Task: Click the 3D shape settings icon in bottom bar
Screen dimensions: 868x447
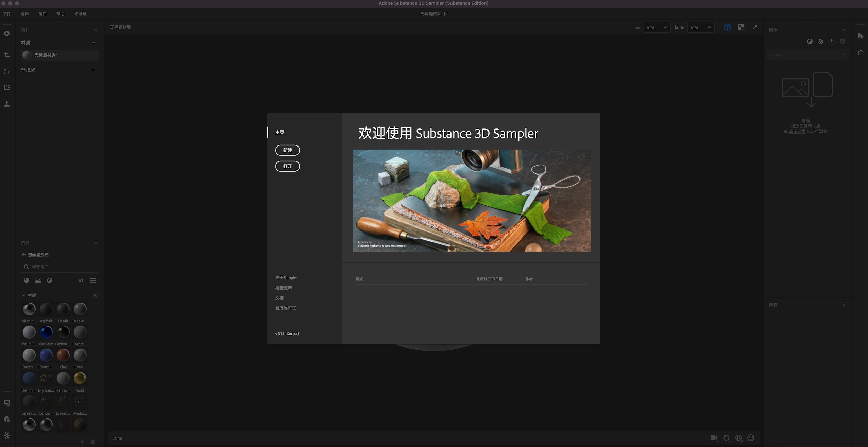Action: point(727,438)
